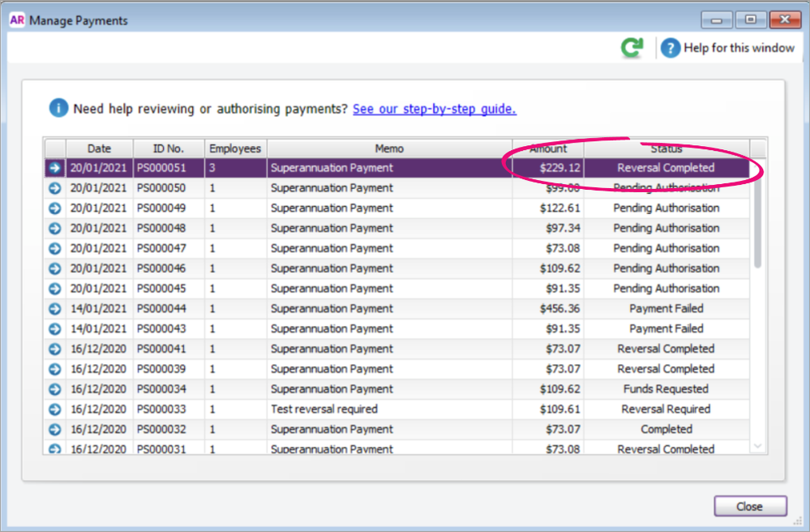Screen dimensions: 810x532
Task: Click the arrow icon beside PS000050
Action: click(x=54, y=188)
